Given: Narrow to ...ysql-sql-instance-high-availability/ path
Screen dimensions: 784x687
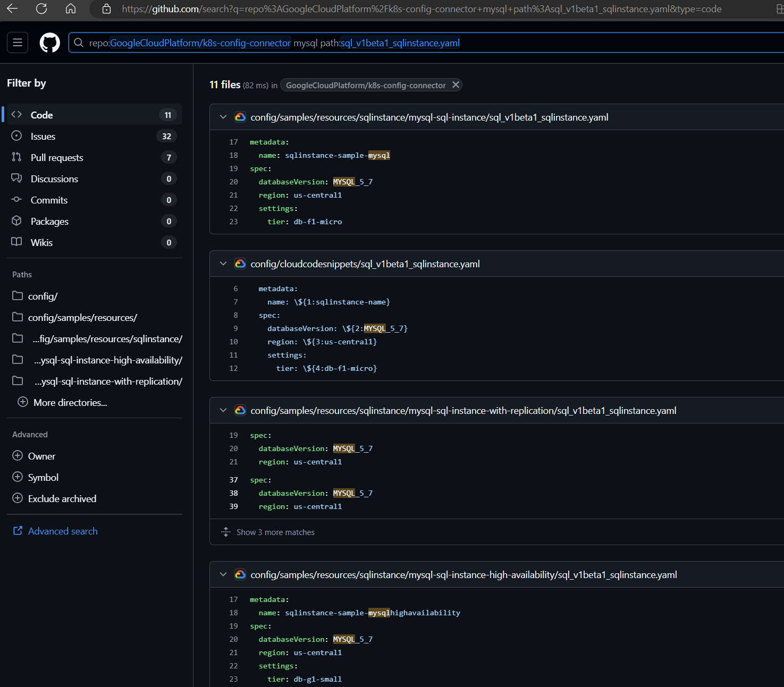Looking at the screenshot, I should click(x=108, y=360).
